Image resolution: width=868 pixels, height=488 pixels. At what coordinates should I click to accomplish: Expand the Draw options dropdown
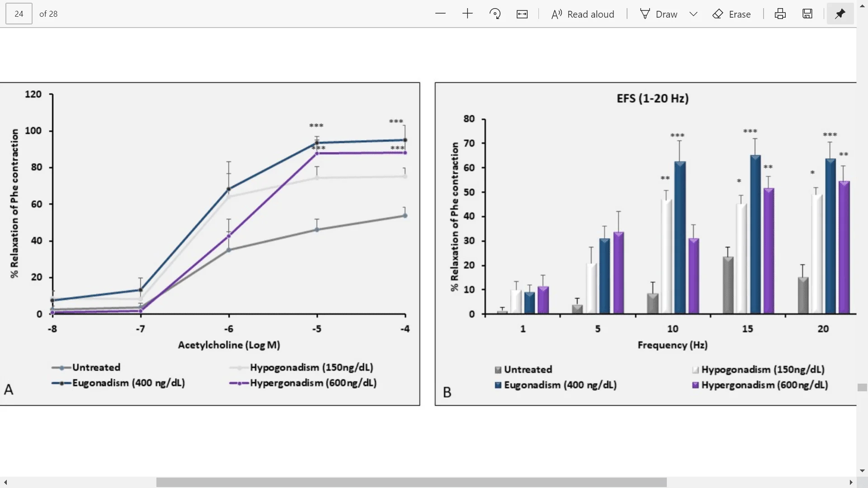coord(693,14)
